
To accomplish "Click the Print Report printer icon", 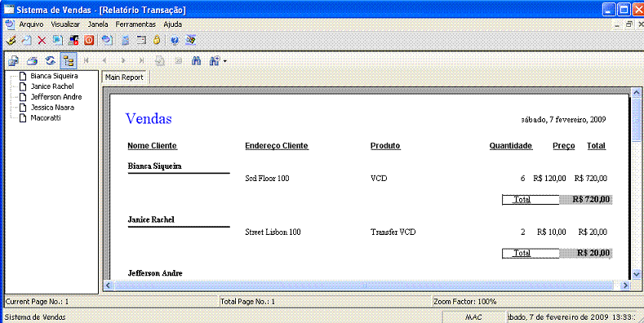I will click(32, 61).
